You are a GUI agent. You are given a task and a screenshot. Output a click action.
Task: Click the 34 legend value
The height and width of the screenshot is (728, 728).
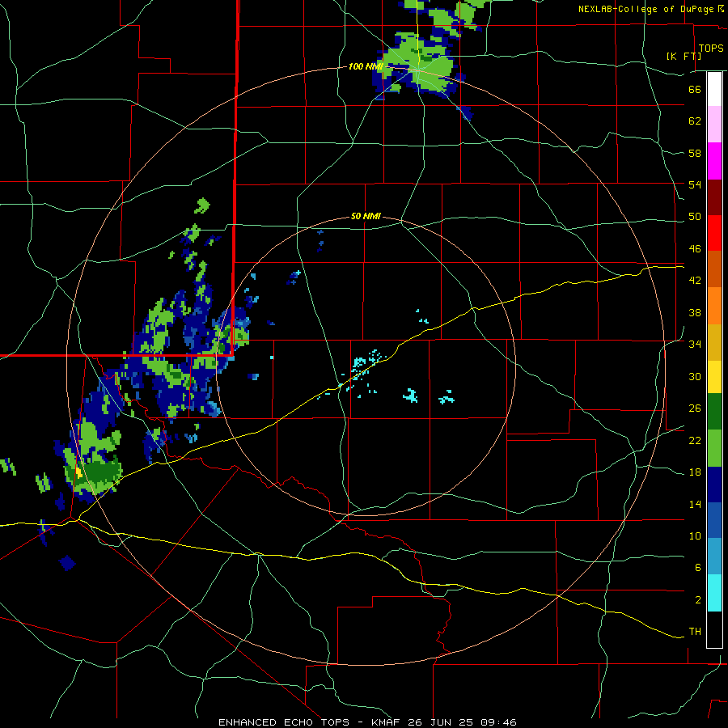pos(695,345)
